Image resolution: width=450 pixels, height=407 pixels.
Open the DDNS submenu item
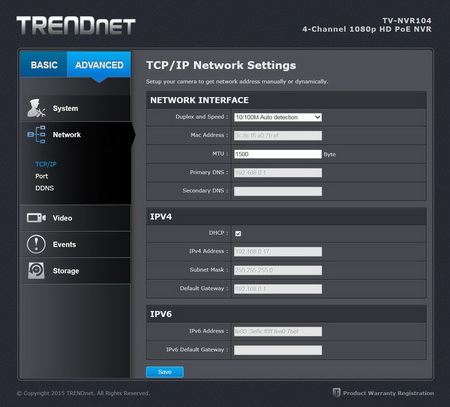44,188
